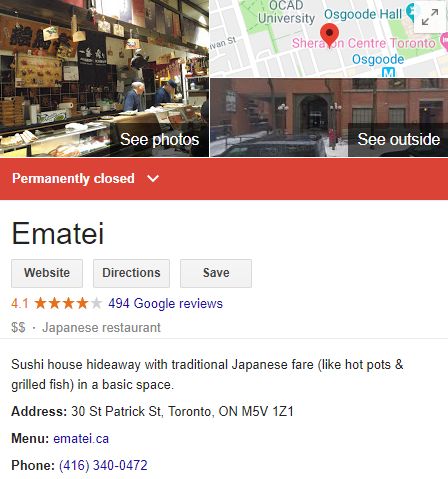Click the Directions button
The width and height of the screenshot is (448, 479).
point(131,273)
